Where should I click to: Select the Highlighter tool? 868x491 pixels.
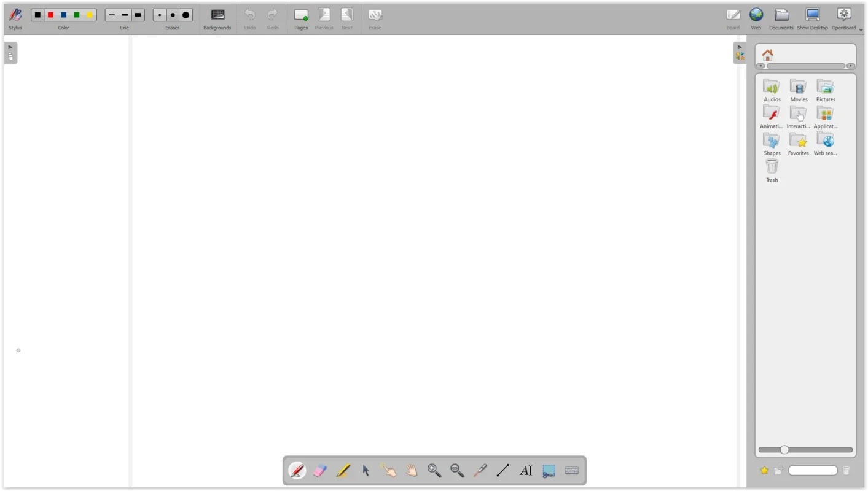pos(343,470)
